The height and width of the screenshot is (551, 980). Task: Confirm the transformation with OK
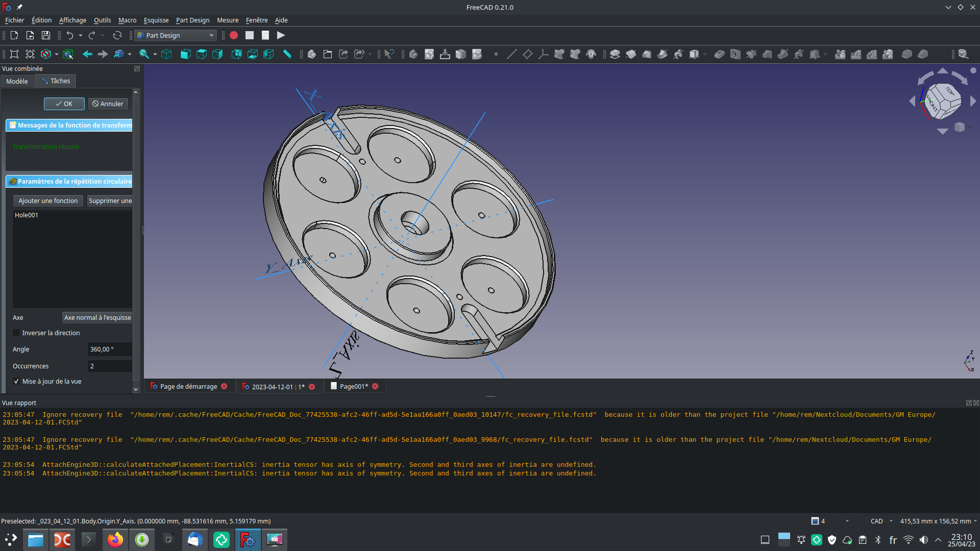[64, 104]
